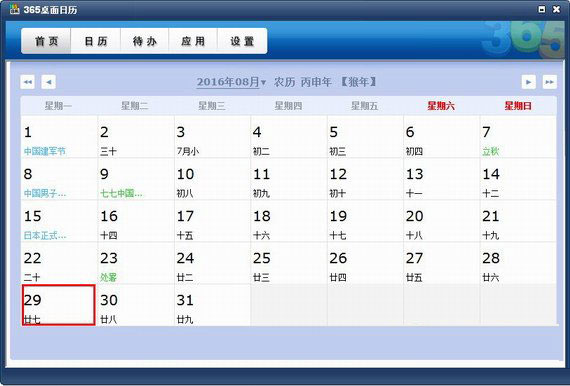Viewport: 570px width, 386px height.
Task: Open the 待办 tab
Action: (x=144, y=41)
